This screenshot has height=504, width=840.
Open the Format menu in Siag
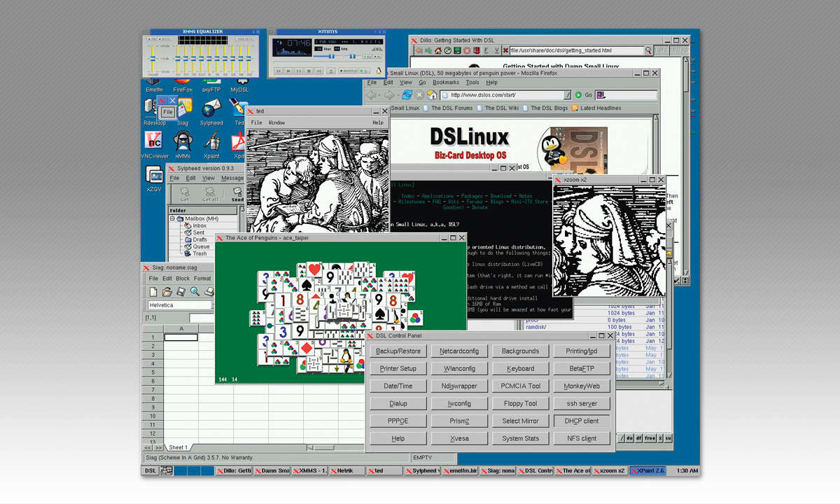[202, 279]
